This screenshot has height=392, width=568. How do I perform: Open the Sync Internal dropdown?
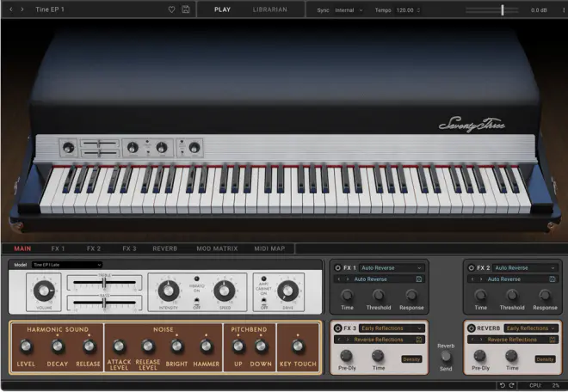click(x=349, y=10)
